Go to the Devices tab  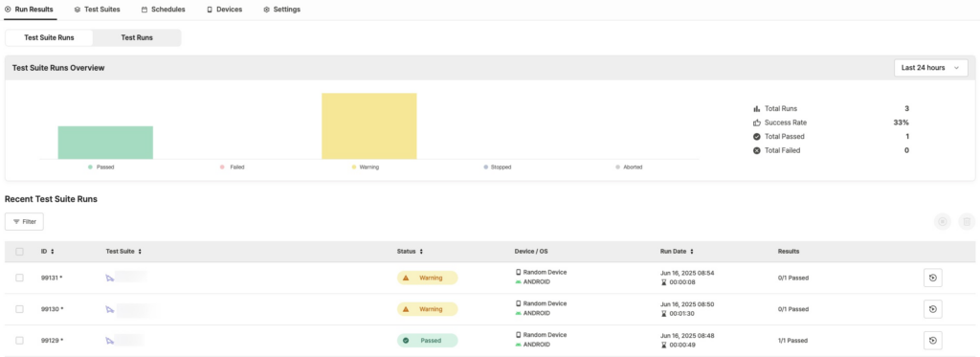[224, 10]
